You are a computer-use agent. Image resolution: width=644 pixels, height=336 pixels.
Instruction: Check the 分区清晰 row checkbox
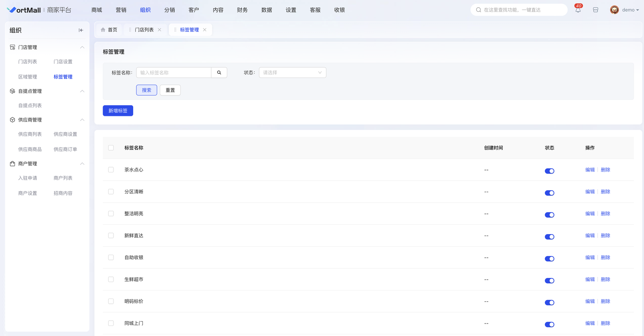pyautogui.click(x=111, y=192)
